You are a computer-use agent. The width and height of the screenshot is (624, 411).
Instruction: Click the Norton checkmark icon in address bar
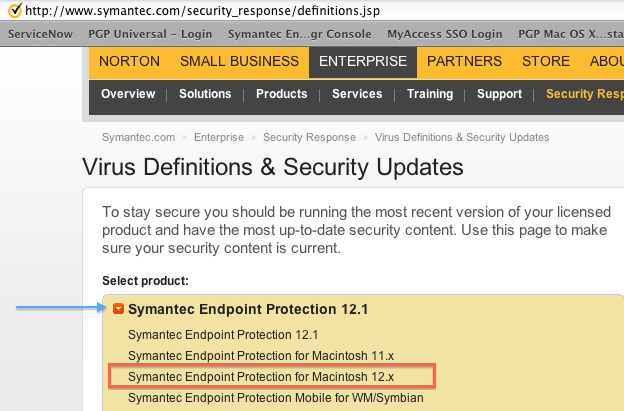click(x=15, y=10)
